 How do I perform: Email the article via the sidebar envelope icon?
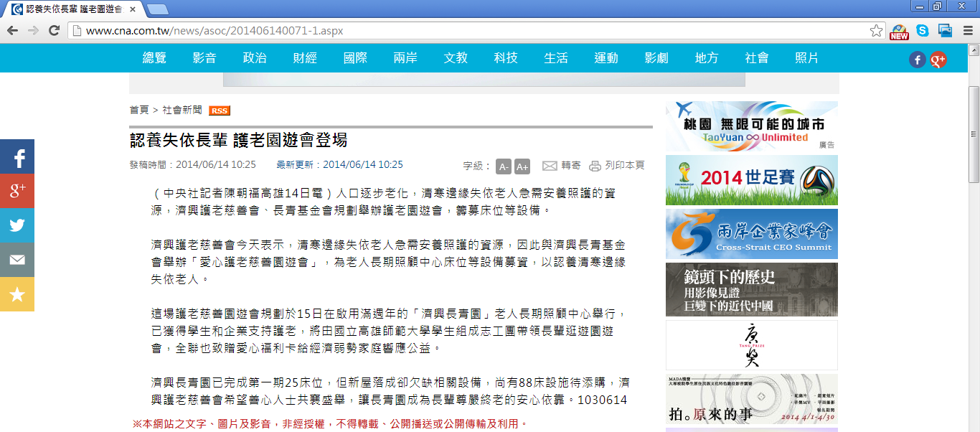pyautogui.click(x=17, y=260)
